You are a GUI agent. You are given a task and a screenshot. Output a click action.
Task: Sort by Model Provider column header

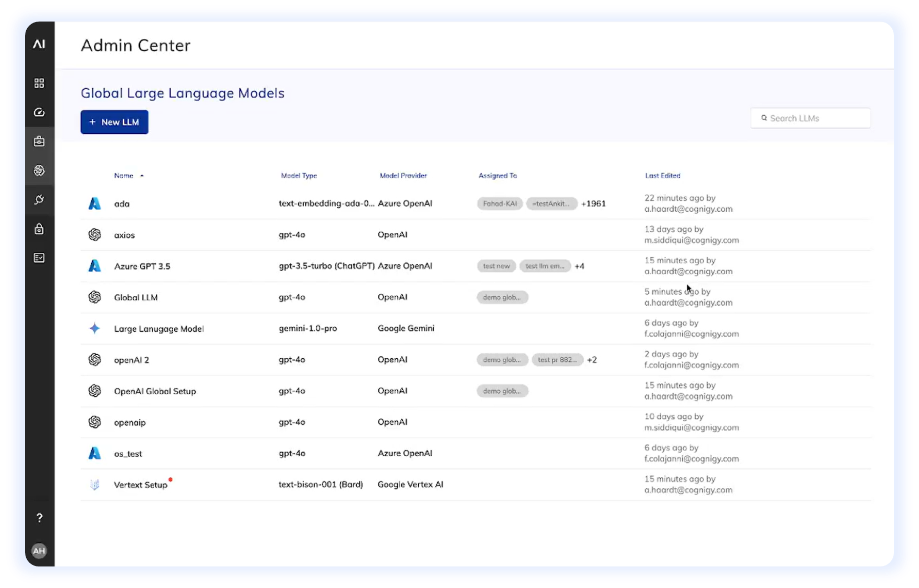403,175
